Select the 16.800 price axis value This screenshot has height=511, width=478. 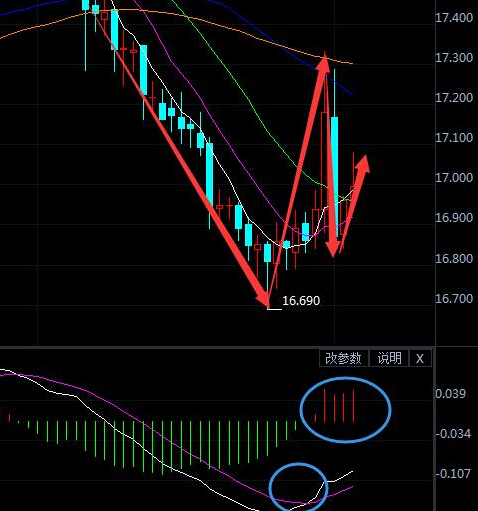coord(454,258)
